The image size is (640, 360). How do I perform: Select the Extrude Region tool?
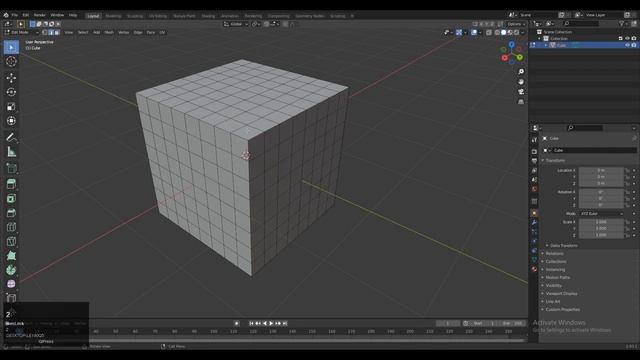click(11, 184)
